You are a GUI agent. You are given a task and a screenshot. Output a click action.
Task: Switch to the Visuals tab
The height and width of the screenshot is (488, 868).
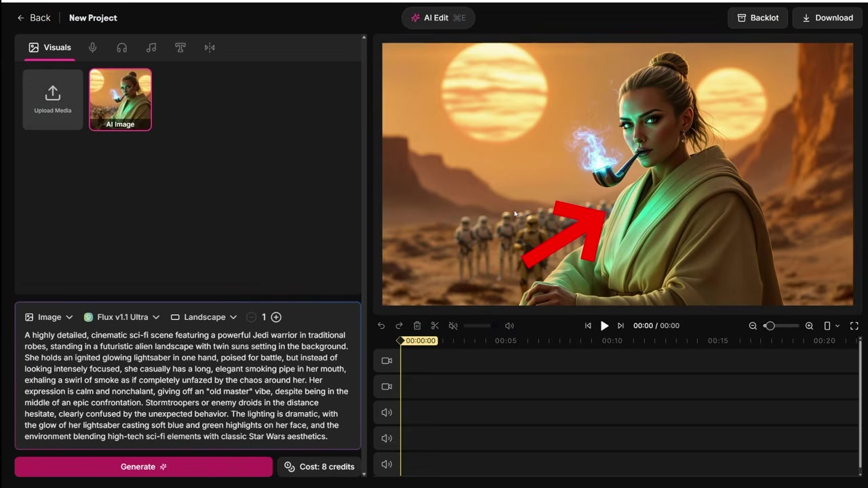pyautogui.click(x=50, y=47)
